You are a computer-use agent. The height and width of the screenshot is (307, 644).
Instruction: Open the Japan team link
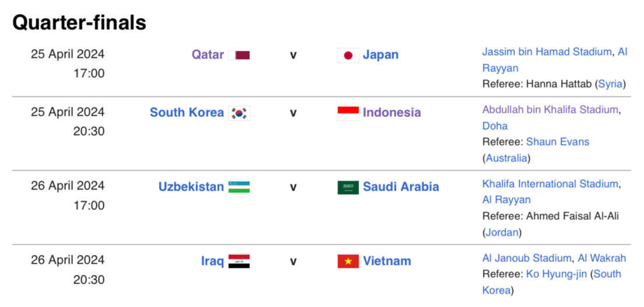[x=381, y=55]
